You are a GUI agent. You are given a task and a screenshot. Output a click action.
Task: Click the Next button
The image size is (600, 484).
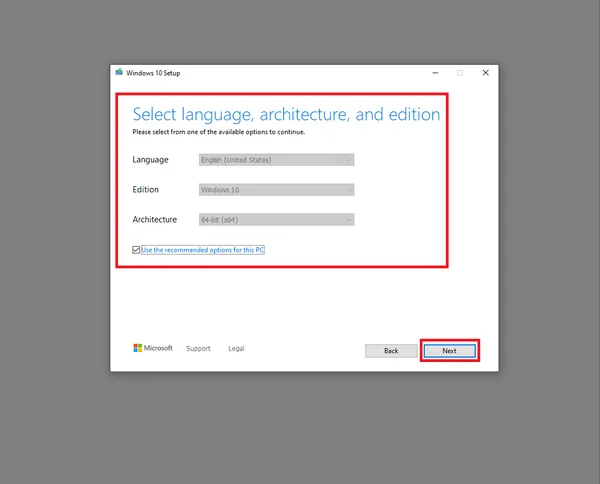click(x=450, y=351)
